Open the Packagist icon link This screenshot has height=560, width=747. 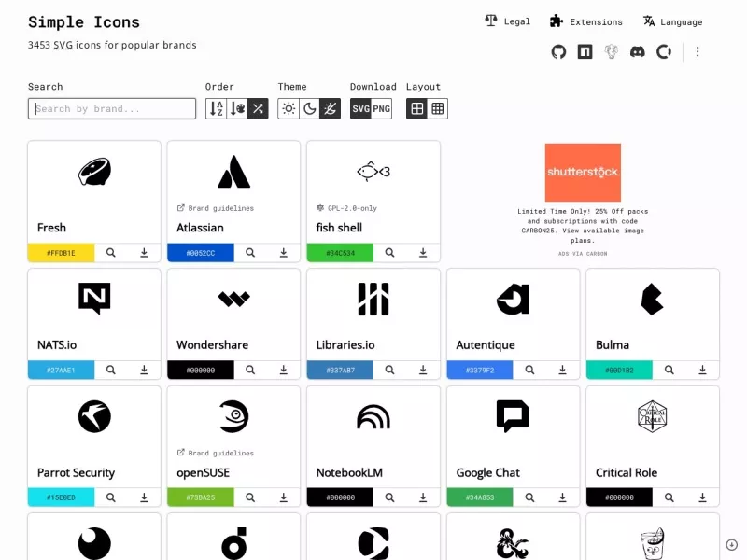pyautogui.click(x=612, y=51)
